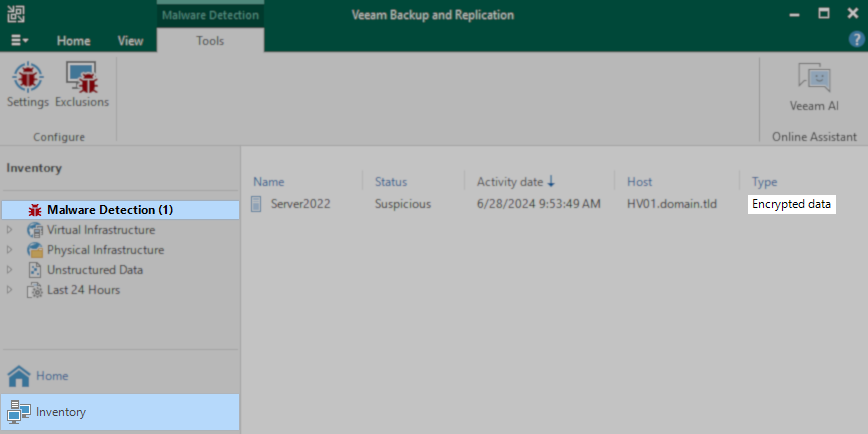Viewport: 868px width, 434px height.
Task: Select Virtual Infrastructure in inventory tree
Action: [x=101, y=230]
